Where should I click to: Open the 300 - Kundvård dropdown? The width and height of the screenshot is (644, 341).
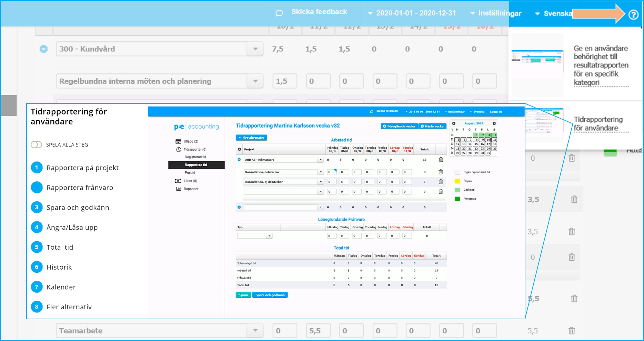[255, 49]
